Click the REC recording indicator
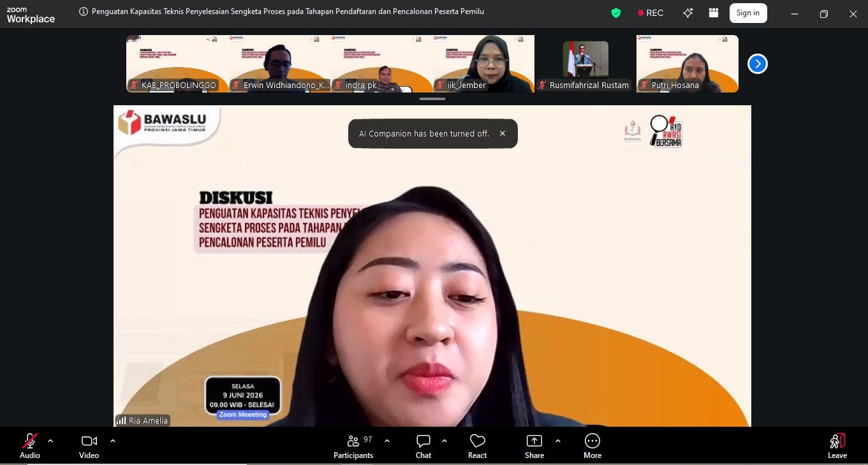This screenshot has width=868, height=465. click(651, 13)
